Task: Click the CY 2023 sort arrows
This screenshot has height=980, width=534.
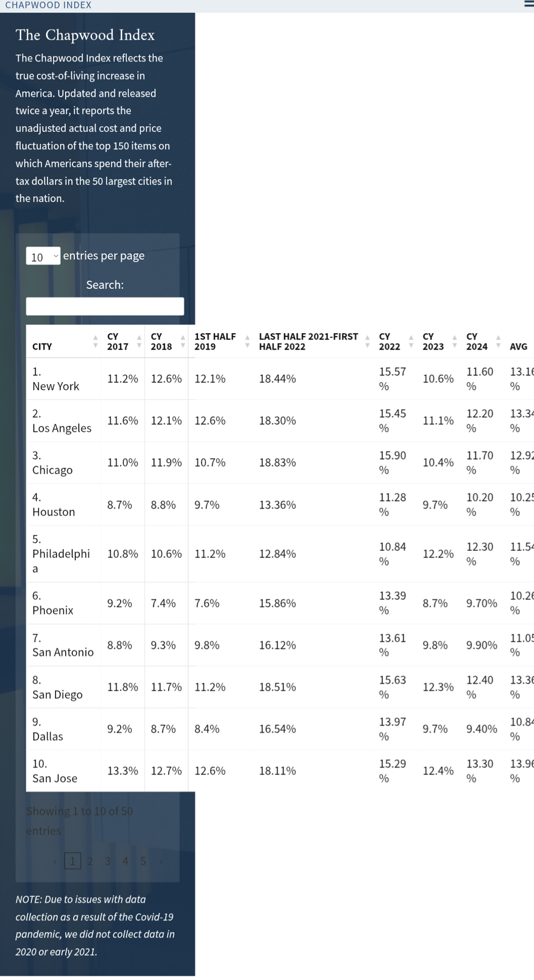Action: pyautogui.click(x=454, y=342)
